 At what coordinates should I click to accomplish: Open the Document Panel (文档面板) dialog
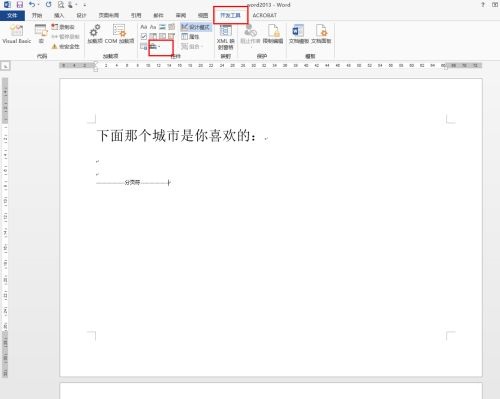point(321,34)
